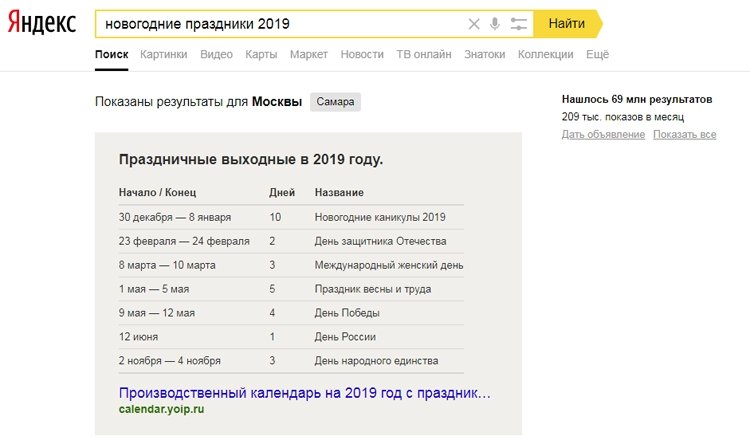This screenshot has width=750, height=444.
Task: Select the Поиск tab
Action: pyautogui.click(x=111, y=55)
